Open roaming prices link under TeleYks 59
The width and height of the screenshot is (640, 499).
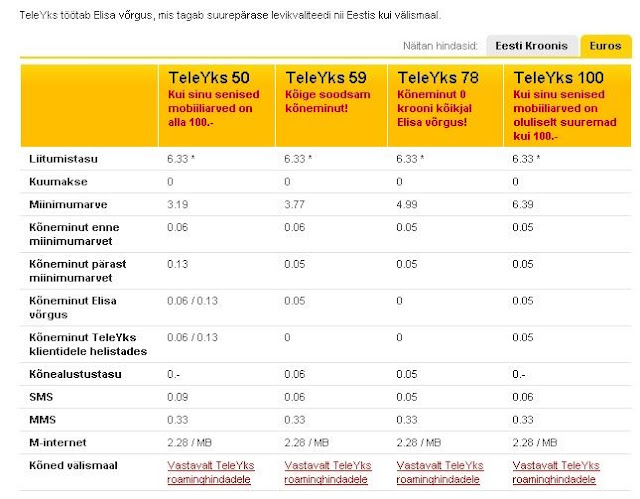point(328,472)
